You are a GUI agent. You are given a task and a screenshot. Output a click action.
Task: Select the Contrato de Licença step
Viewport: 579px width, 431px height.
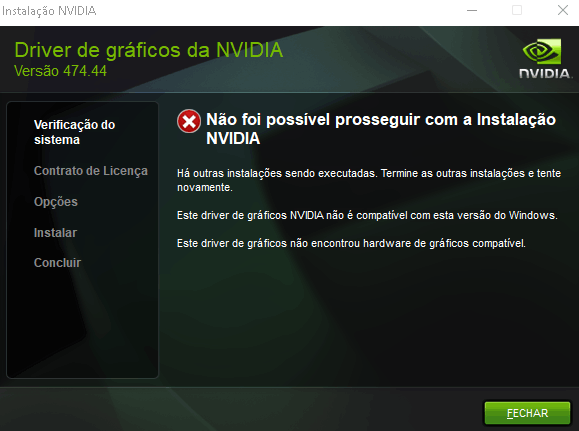pyautogui.click(x=91, y=171)
